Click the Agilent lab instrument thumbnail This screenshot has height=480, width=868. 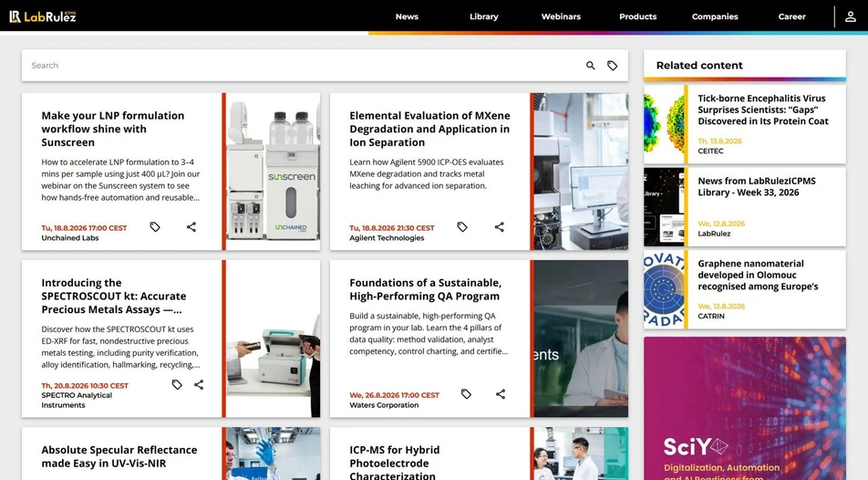point(581,172)
